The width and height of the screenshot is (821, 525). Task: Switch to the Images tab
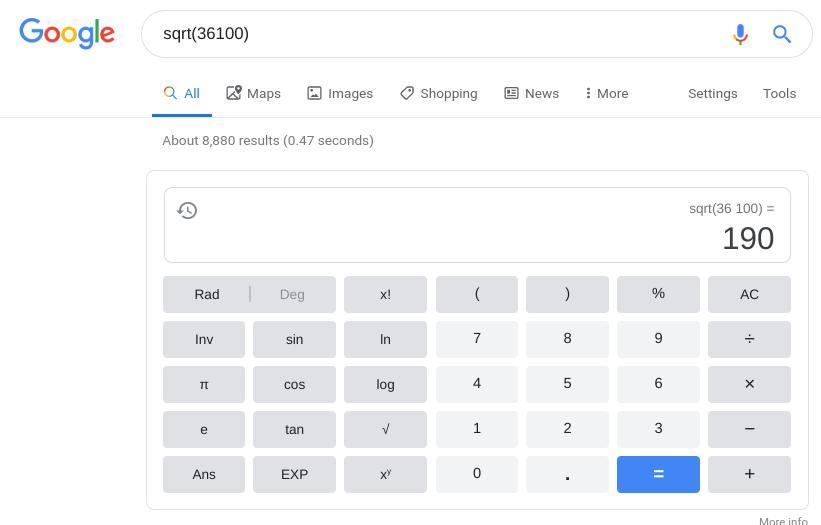click(340, 93)
